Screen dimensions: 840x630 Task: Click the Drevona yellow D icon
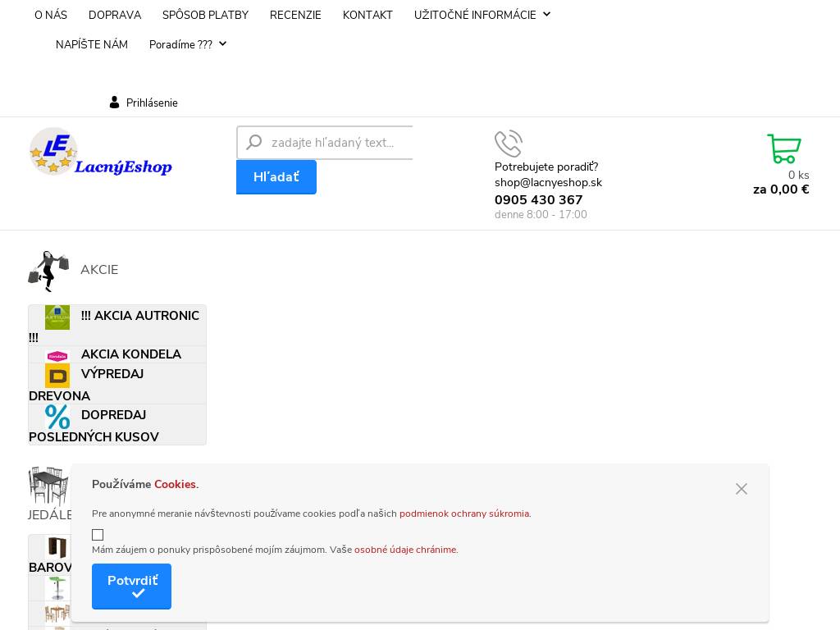pos(57,376)
